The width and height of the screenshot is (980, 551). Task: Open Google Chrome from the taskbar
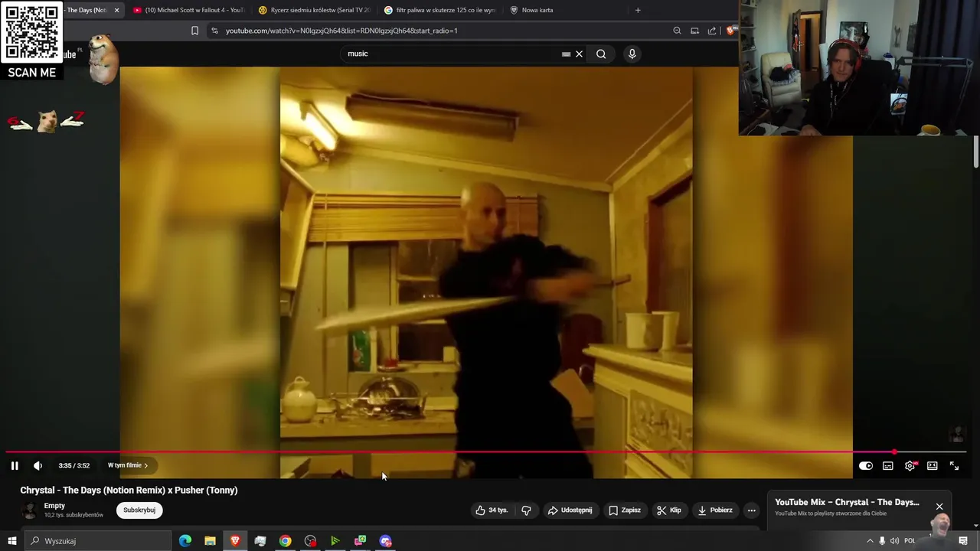[x=285, y=541]
